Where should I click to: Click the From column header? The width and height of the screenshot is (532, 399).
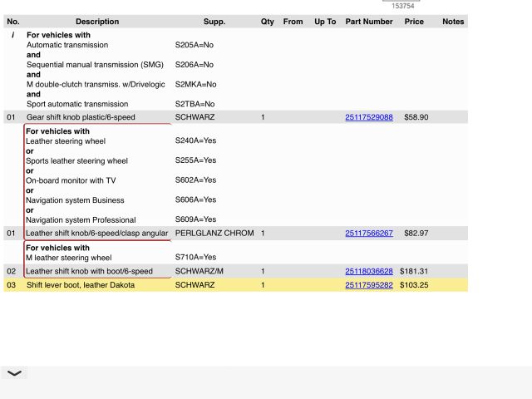click(x=293, y=22)
